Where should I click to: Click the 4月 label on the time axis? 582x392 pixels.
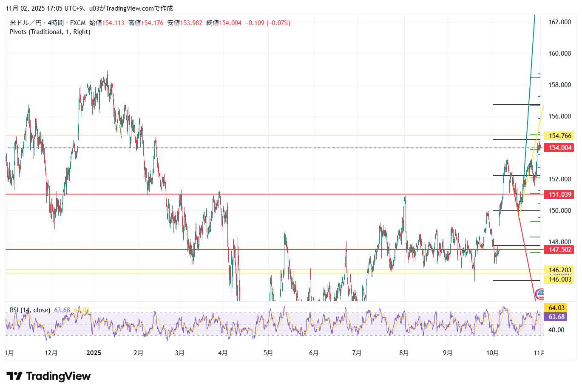pos(222,353)
